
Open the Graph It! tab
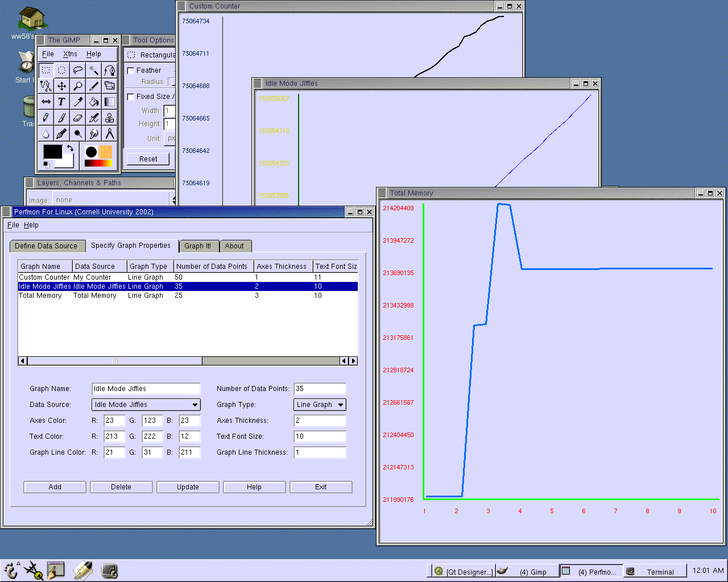pos(198,246)
